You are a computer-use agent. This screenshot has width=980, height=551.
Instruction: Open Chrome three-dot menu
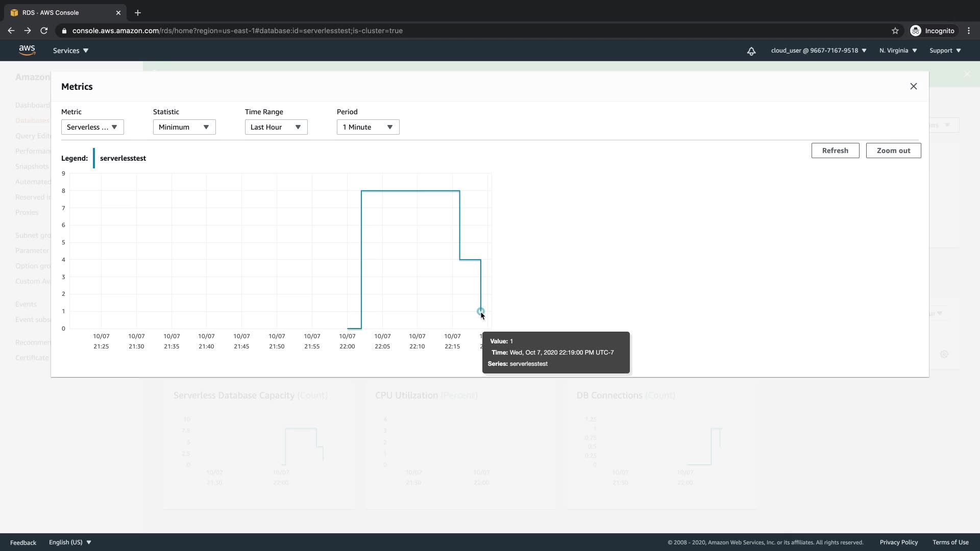(x=968, y=31)
